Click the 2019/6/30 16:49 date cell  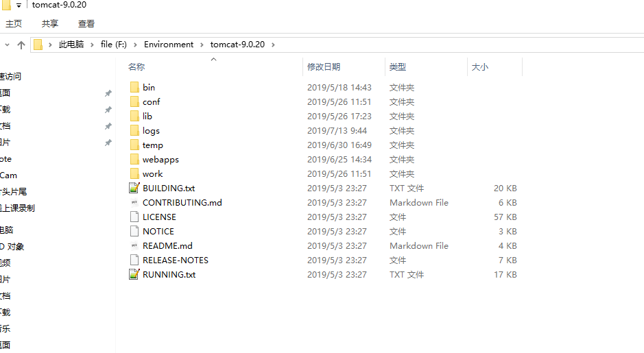[339, 145]
